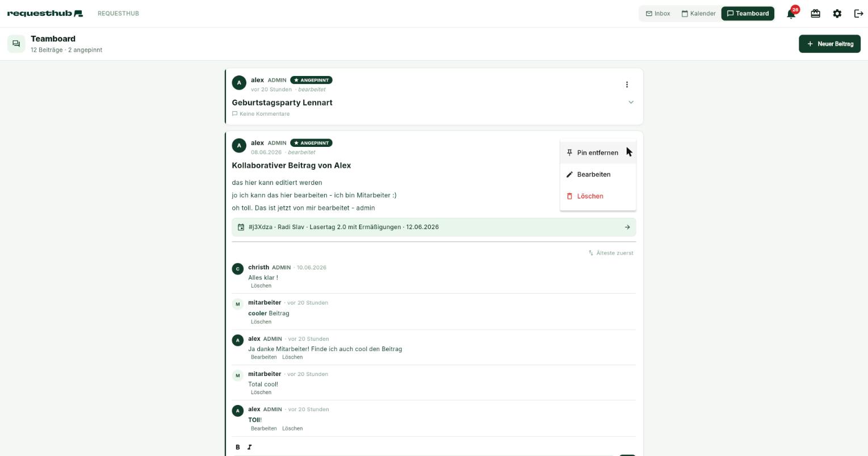Image resolution: width=868 pixels, height=456 pixels.
Task: Click the REQUESTHUB text in the header
Action: 118,14
